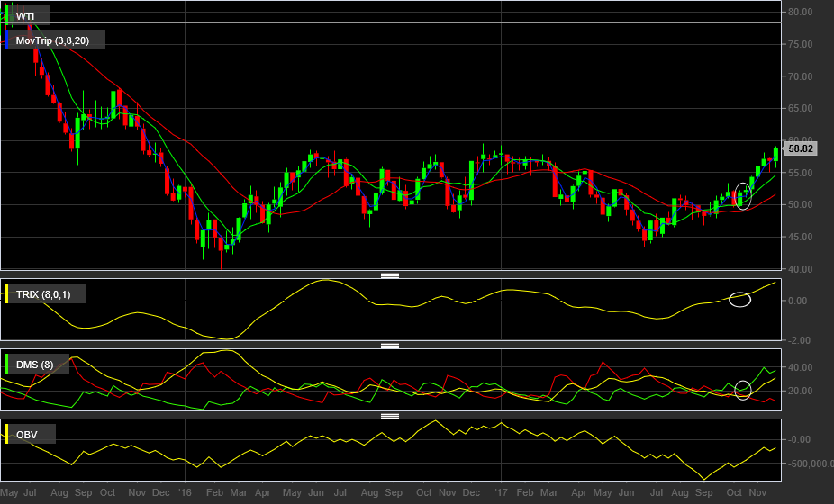This screenshot has height=504, width=834.
Task: Click the yellow color swatch beside TRIX
Action: tap(7, 294)
